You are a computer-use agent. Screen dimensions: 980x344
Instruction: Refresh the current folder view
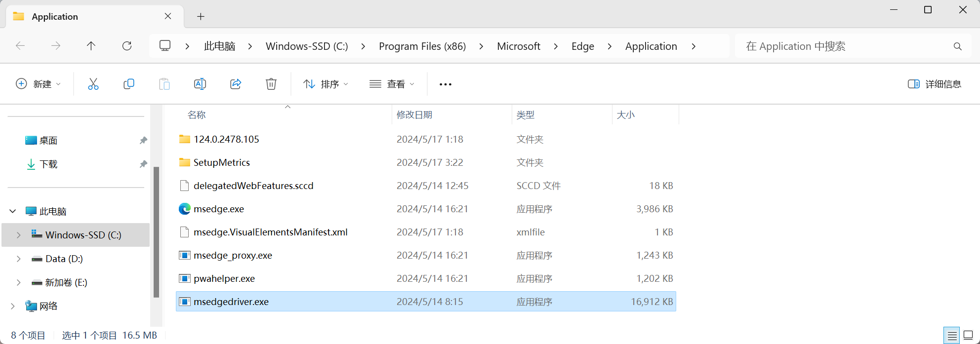coord(127,46)
